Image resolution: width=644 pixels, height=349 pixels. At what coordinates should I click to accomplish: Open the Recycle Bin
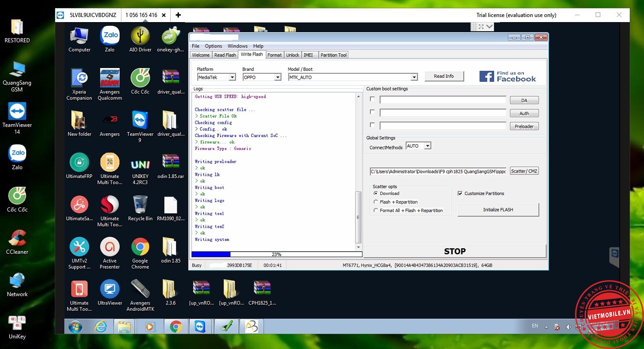[140, 208]
